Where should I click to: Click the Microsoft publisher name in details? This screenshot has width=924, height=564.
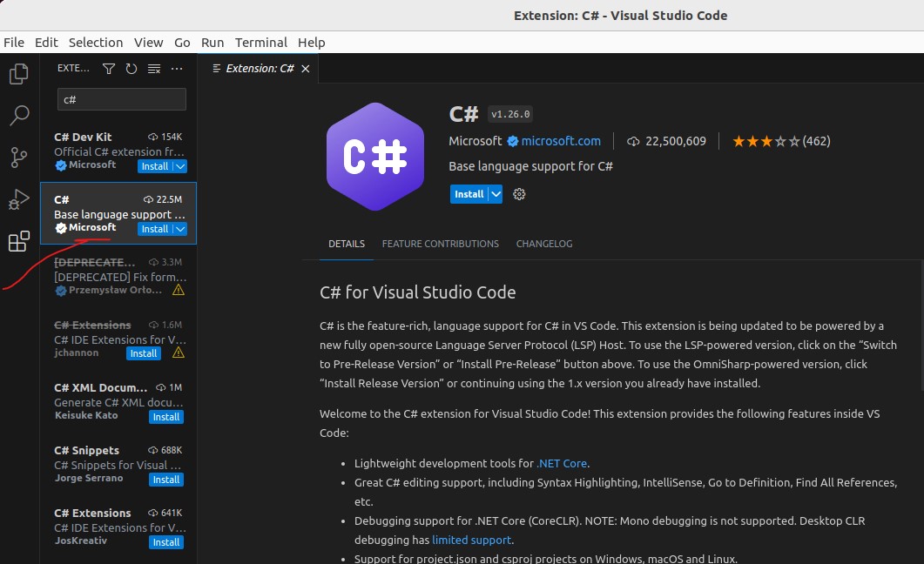[475, 141]
